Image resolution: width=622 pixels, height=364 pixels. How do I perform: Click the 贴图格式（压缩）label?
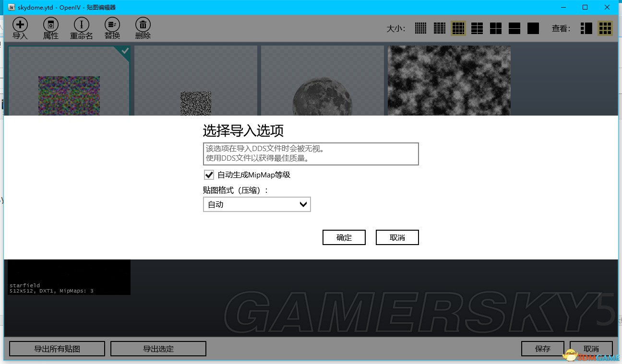(236, 190)
